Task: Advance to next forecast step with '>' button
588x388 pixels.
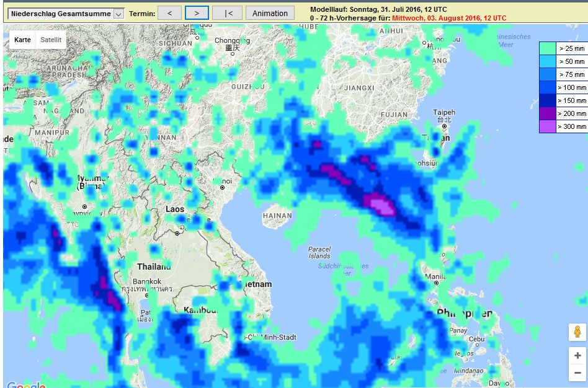Action: pyautogui.click(x=197, y=13)
